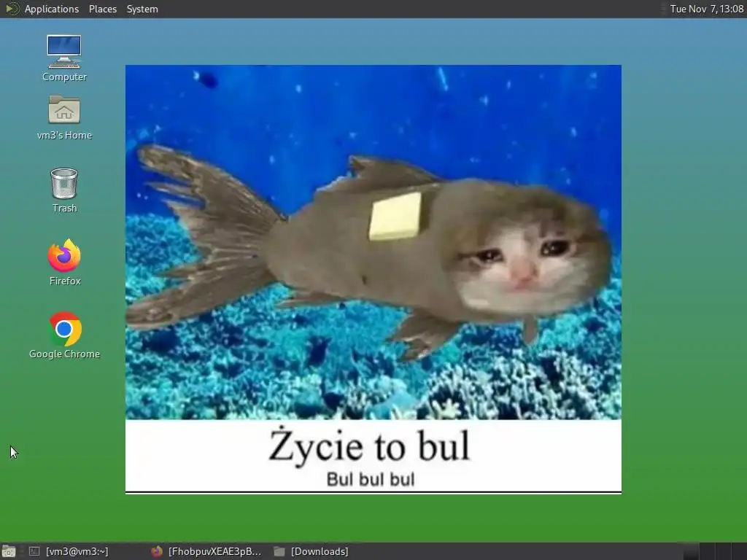Restore the vm3@vm3:~ terminal window
The height and width of the screenshot is (560, 747).
point(69,551)
